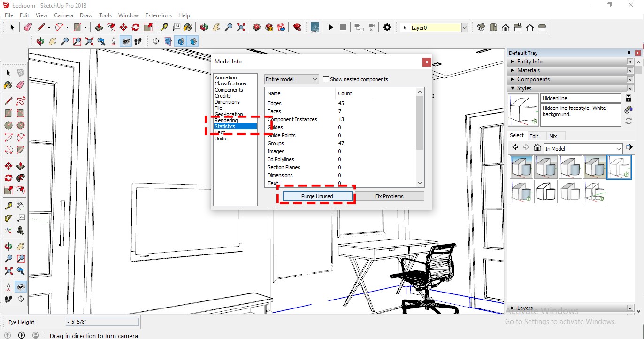644x339 pixels.
Task: Toggle the Look Around eye tool
Action: (x=126, y=41)
